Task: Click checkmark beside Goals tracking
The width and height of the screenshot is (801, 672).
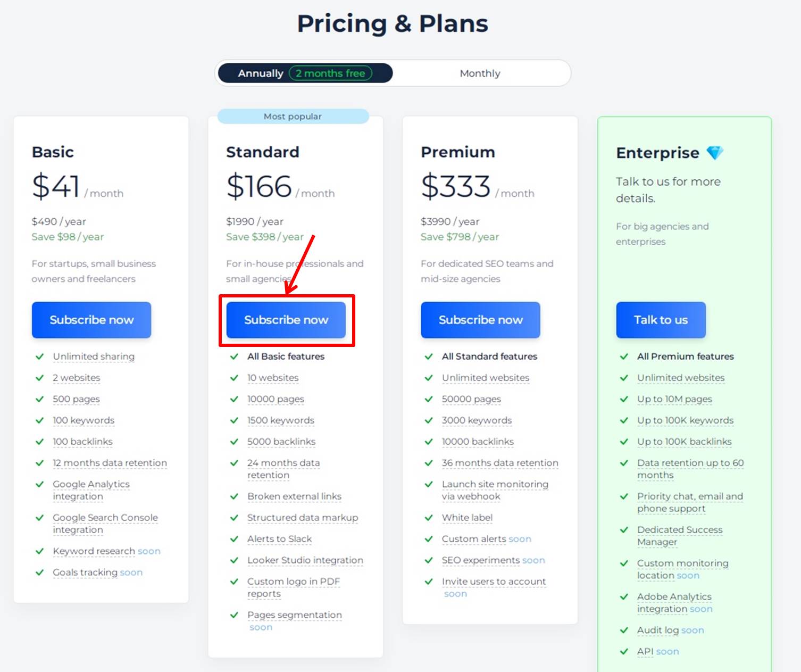Action: (x=39, y=573)
